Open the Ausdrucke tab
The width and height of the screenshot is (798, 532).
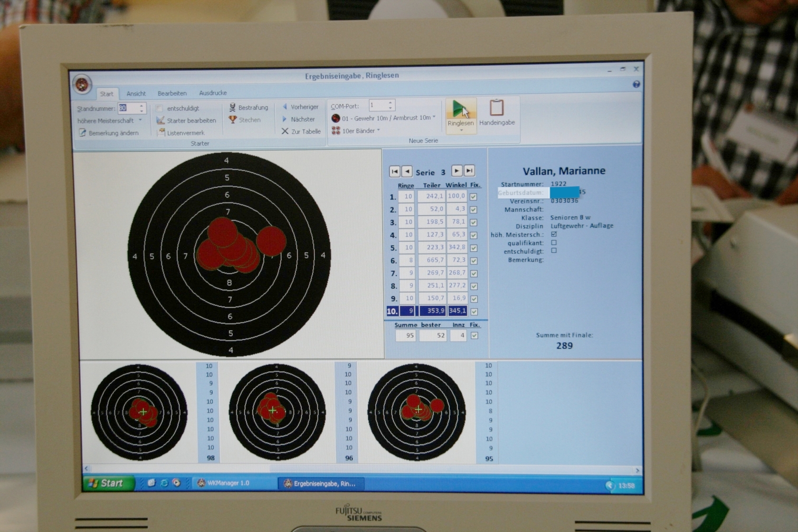coord(212,93)
